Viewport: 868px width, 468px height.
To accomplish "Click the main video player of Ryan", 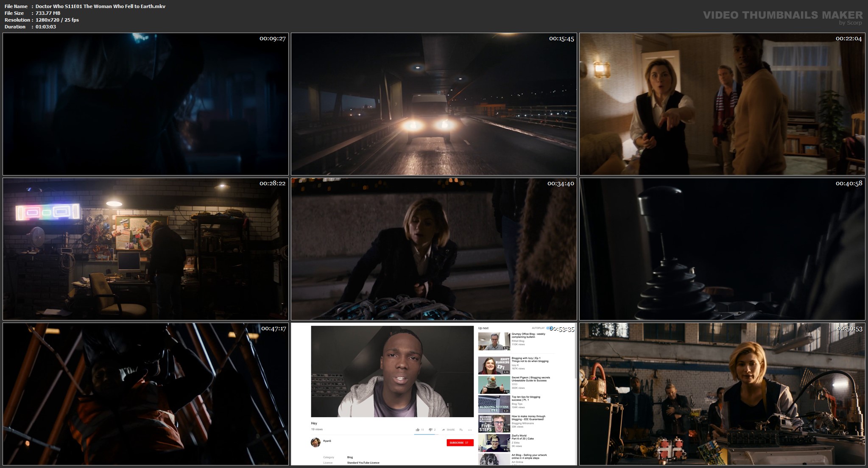I will tap(392, 371).
